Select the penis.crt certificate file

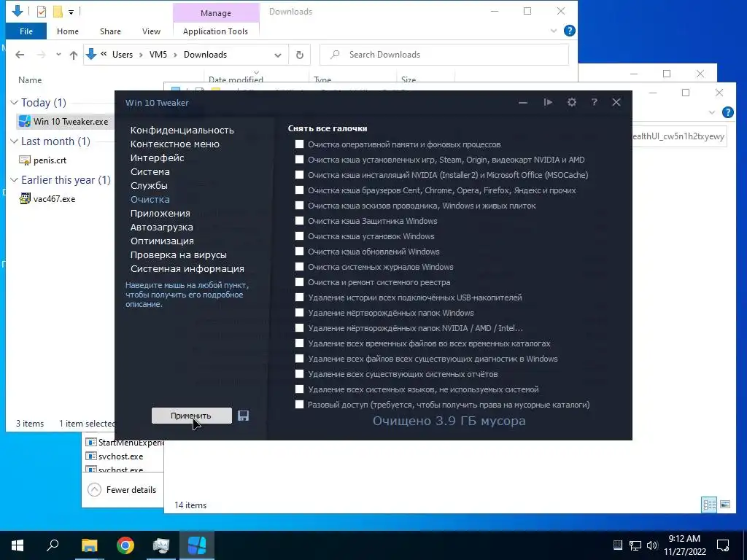[x=42, y=160]
